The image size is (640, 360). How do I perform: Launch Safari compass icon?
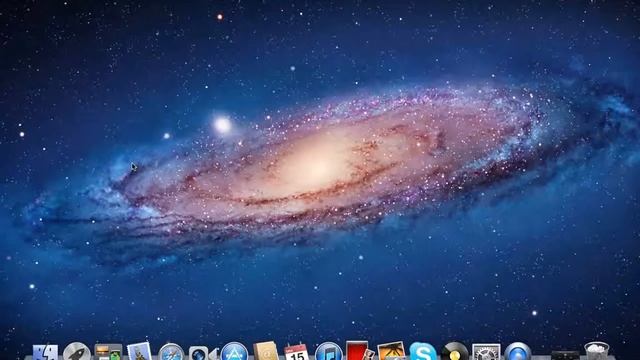(171, 352)
